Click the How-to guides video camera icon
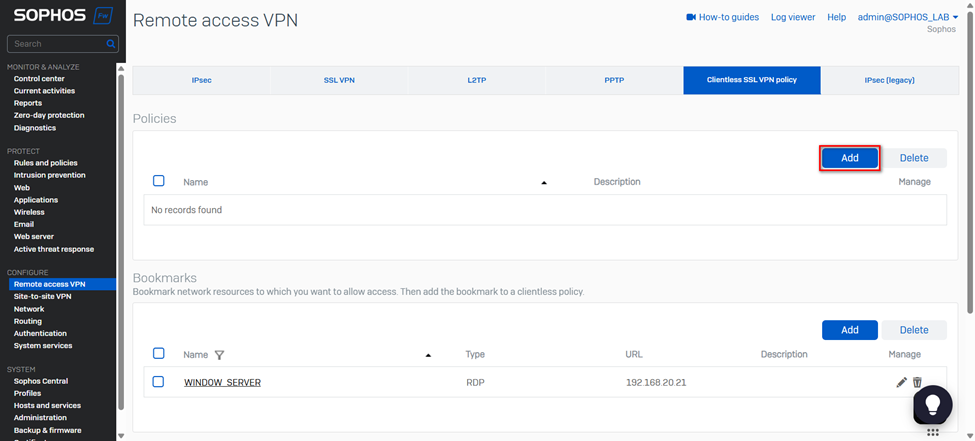 690,17
